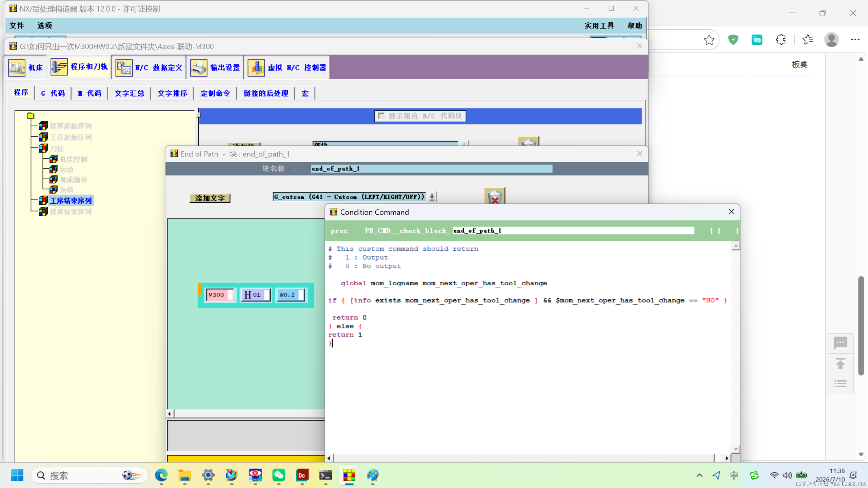Open WeChat from the taskbar
Screen dimensions: 868x488
tap(279, 475)
